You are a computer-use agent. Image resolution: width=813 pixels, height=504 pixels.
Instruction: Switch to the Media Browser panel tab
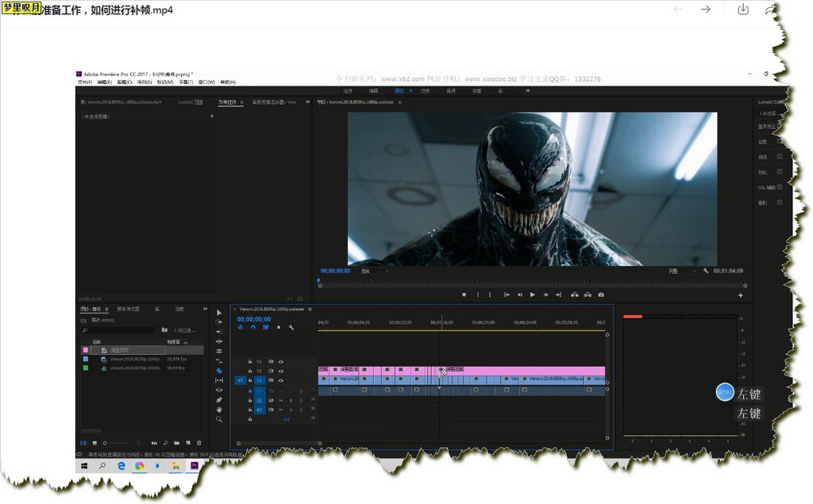point(128,309)
